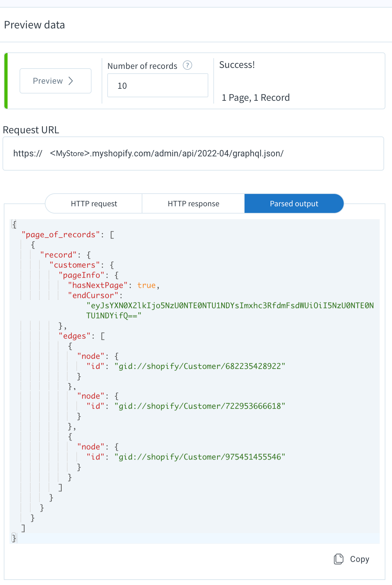392x585 pixels.
Task: Switch to the HTTP request tab
Action: [94, 203]
